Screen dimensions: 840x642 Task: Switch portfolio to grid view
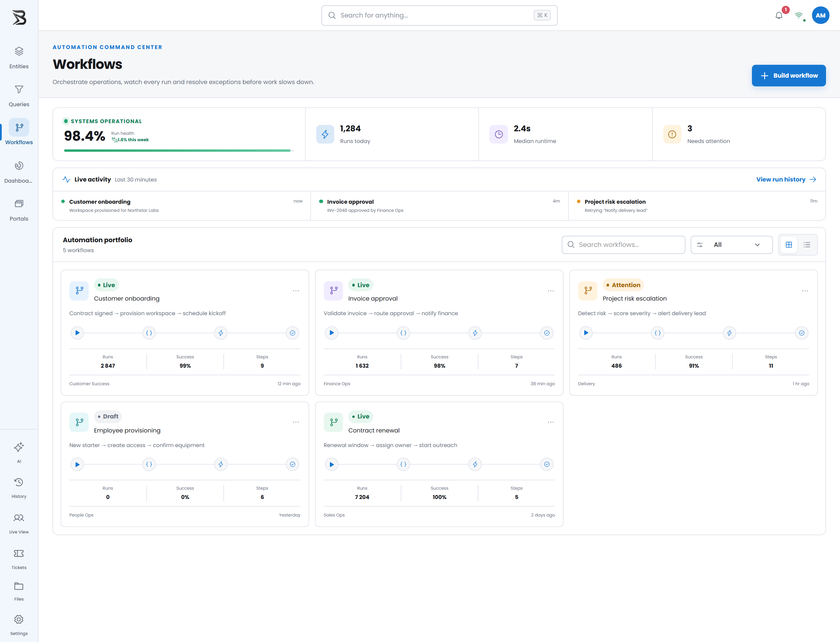coord(789,245)
